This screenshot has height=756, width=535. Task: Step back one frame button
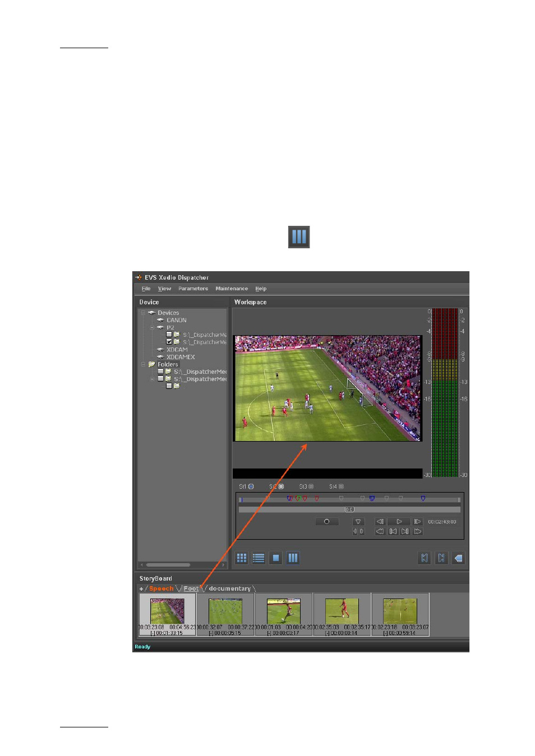point(380,522)
